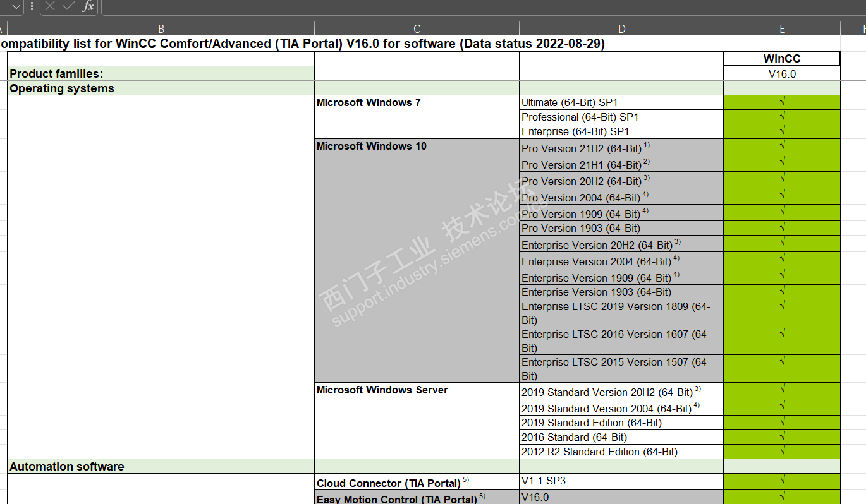The width and height of the screenshot is (866, 504).
Task: Select the green checkmark cell for 2016 Standard
Action: click(x=782, y=437)
